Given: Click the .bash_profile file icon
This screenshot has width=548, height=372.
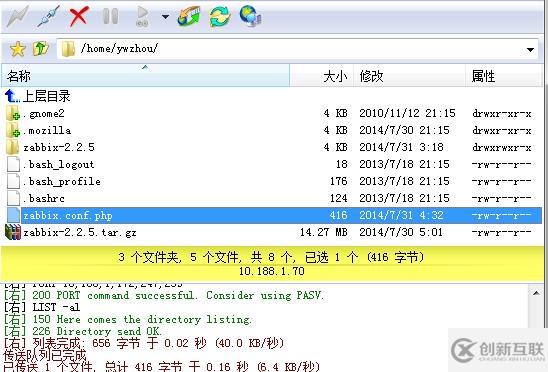Looking at the screenshot, I should coord(13,181).
